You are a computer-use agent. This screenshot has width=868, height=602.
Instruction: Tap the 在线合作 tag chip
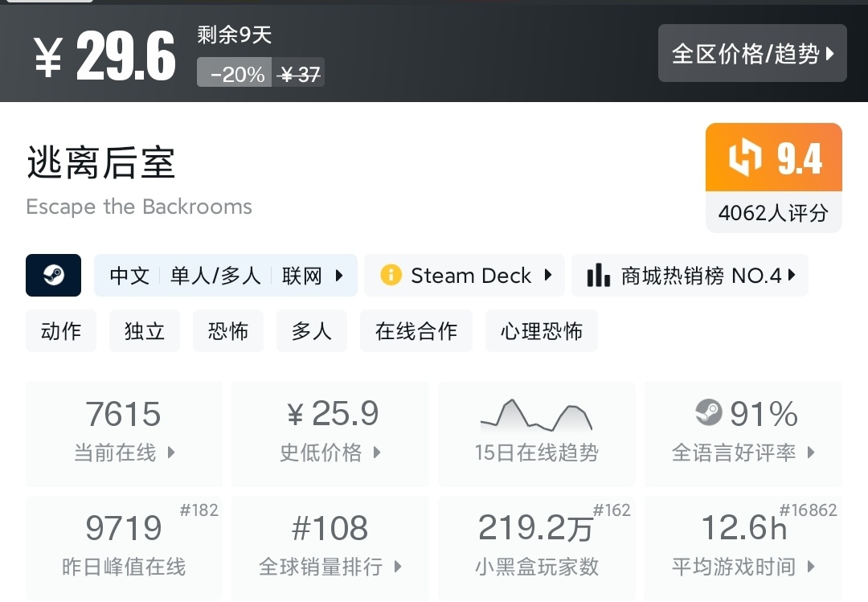pos(416,331)
